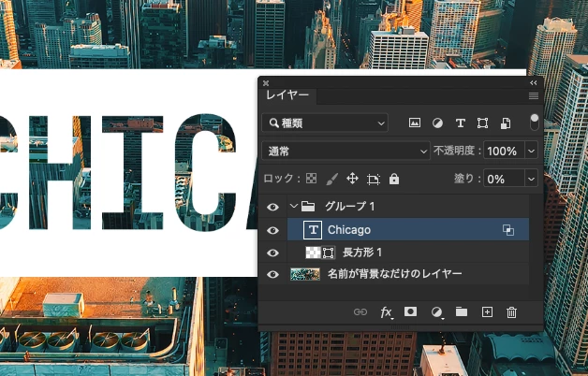Add a layer mask
Image resolution: width=588 pixels, height=376 pixels.
click(411, 311)
